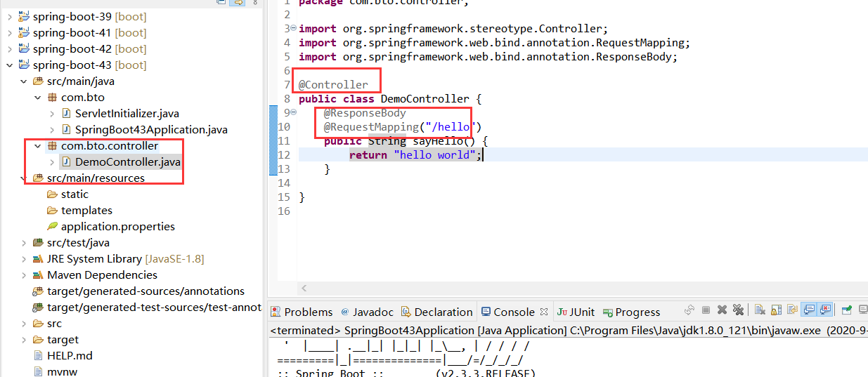Open Package Explorer view menu
The height and width of the screenshot is (377, 868).
click(x=254, y=2)
